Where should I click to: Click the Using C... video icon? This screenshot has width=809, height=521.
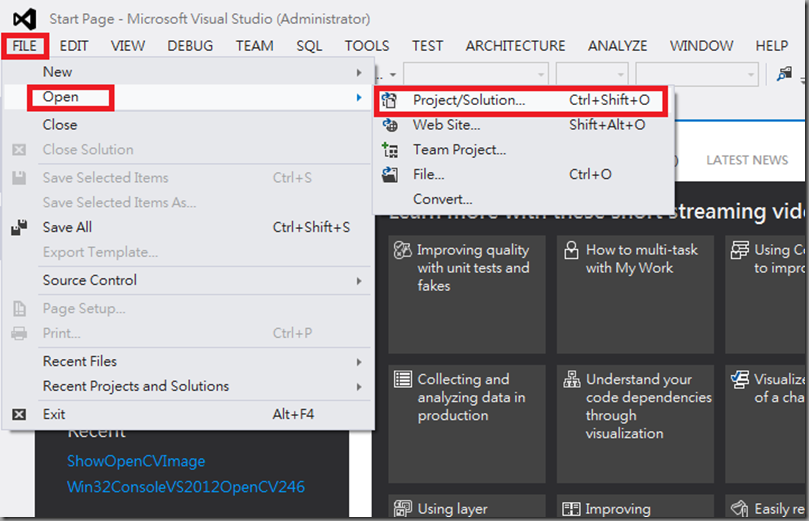740,250
